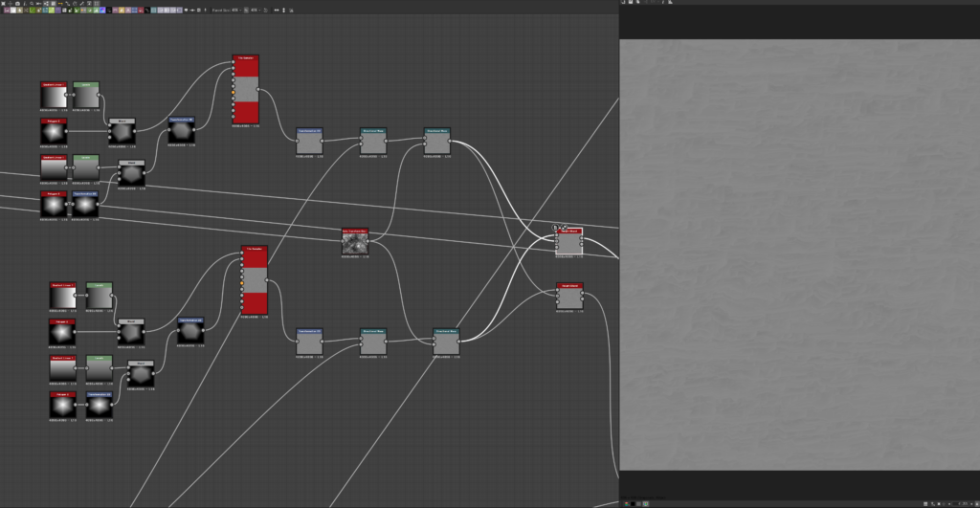The image size is (980, 508).
Task: Add a Pixel Processor node from toolbar
Action: (109, 10)
